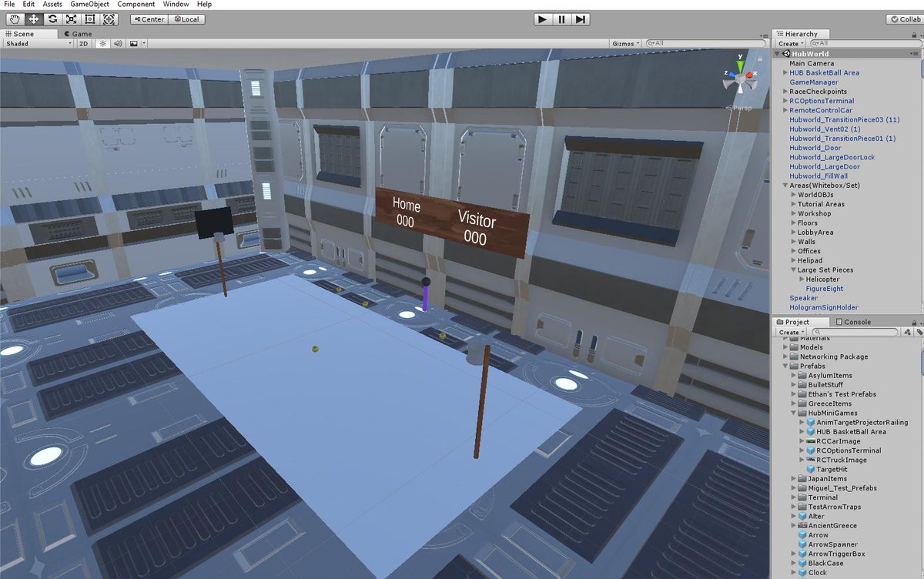Select GameManager in Hierarchy
This screenshot has width=924, height=579.
tap(814, 82)
